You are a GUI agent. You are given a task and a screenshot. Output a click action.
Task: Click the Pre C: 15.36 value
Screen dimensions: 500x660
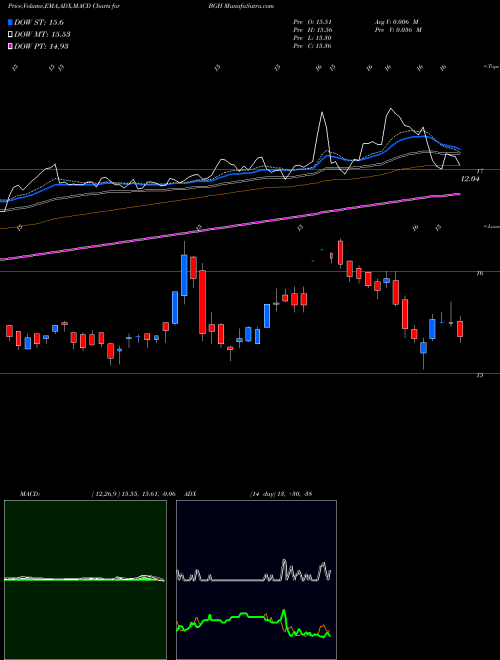coord(312,46)
